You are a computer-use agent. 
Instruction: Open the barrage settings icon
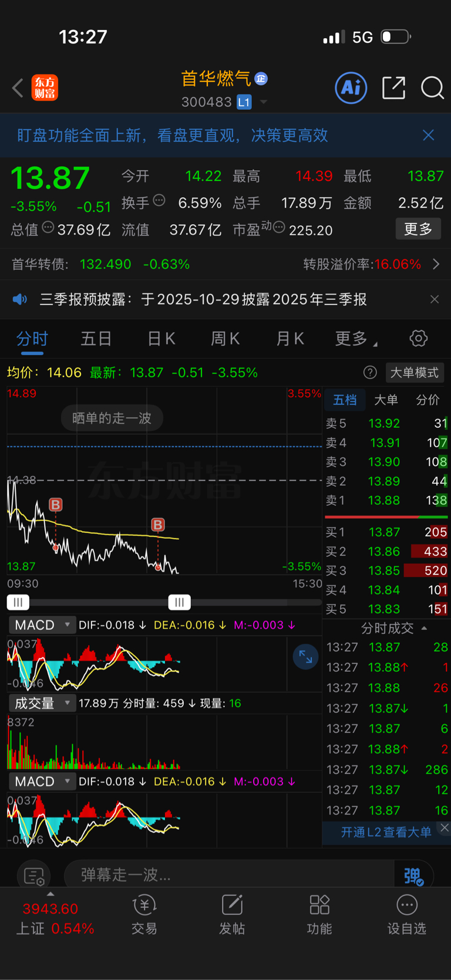pos(33,876)
